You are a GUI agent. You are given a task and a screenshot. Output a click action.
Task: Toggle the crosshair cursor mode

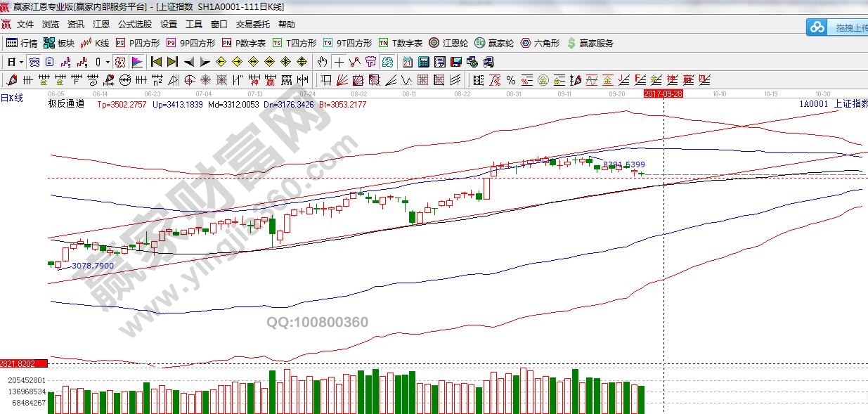click(339, 62)
